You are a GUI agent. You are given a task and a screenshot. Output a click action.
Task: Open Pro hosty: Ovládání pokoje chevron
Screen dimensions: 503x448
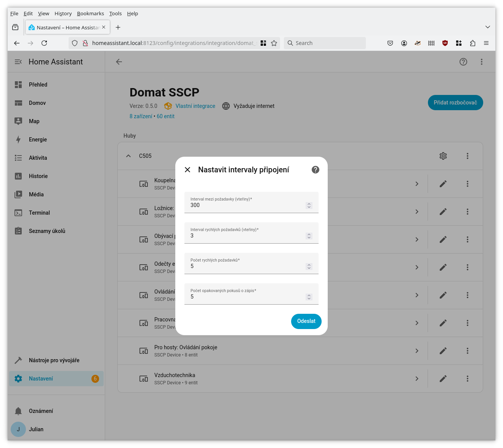pyautogui.click(x=417, y=351)
